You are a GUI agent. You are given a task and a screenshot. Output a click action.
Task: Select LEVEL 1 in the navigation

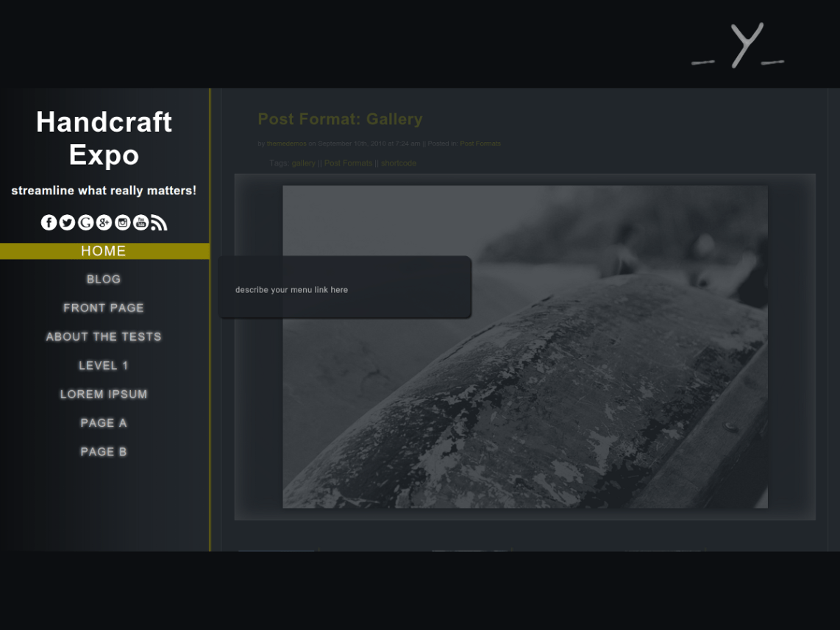(103, 365)
